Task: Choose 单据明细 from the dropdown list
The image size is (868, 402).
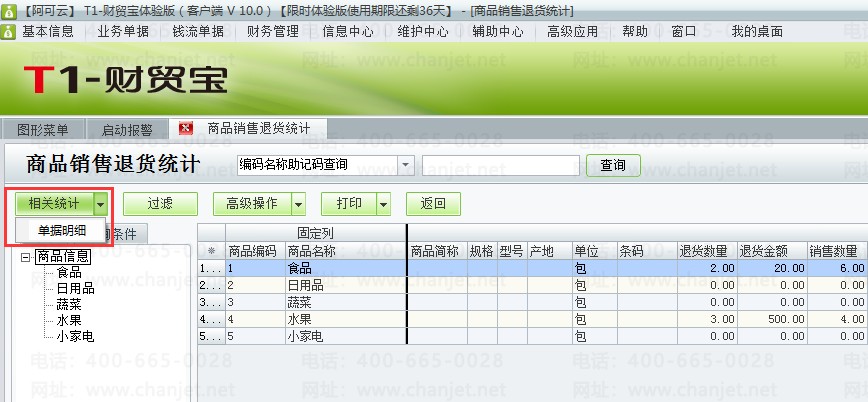Action: pyautogui.click(x=62, y=230)
